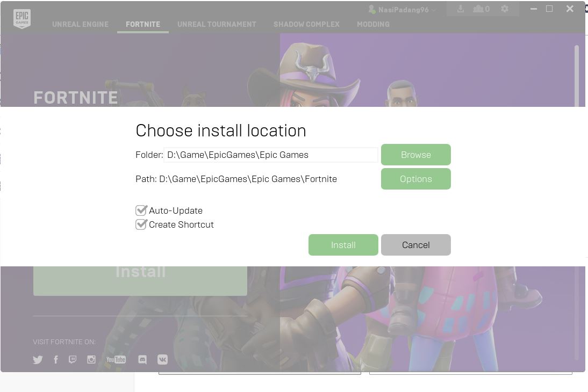Visit Fortnite's Instagram icon

(x=91, y=360)
